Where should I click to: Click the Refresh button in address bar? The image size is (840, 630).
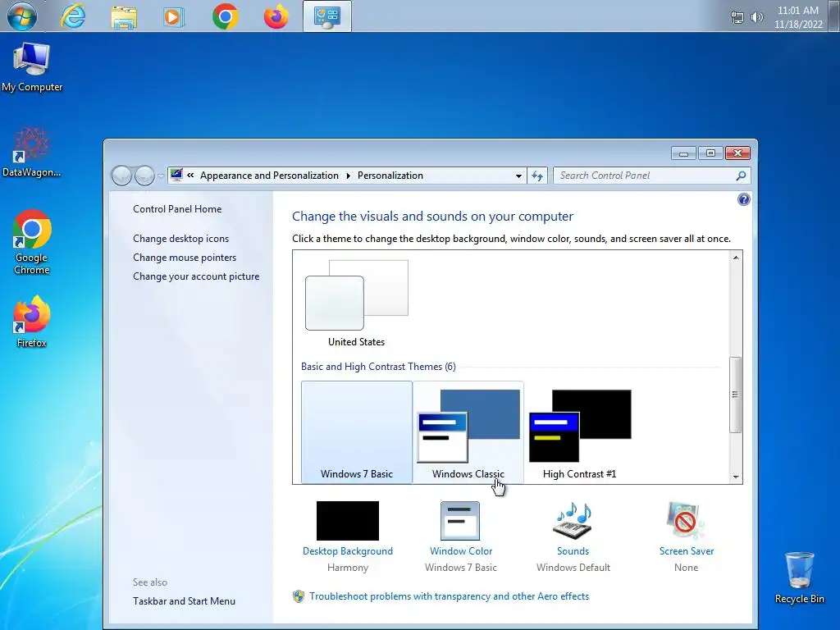point(537,176)
